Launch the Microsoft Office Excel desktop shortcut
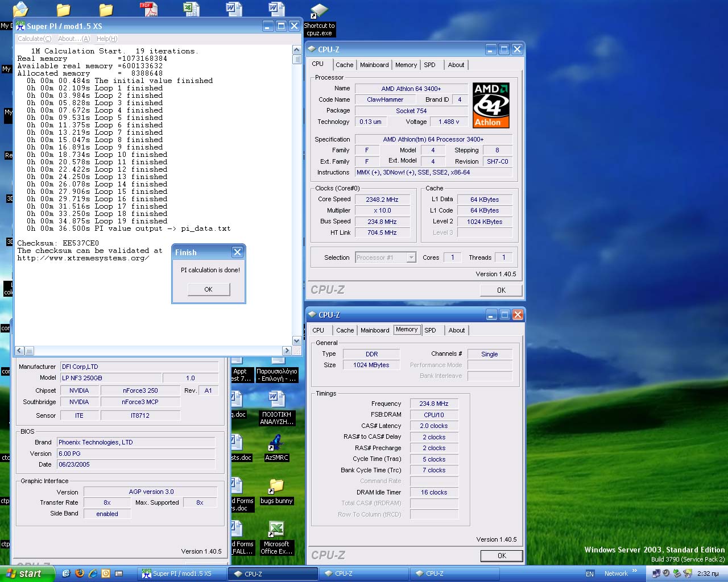The image size is (728, 582). click(x=276, y=537)
